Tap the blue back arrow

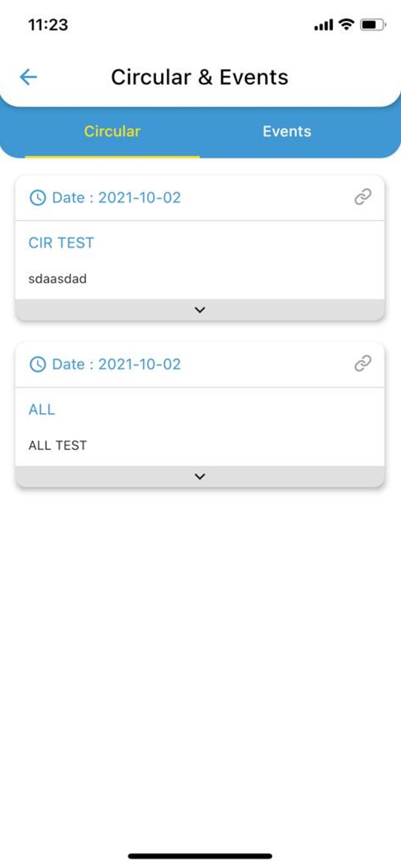point(29,77)
